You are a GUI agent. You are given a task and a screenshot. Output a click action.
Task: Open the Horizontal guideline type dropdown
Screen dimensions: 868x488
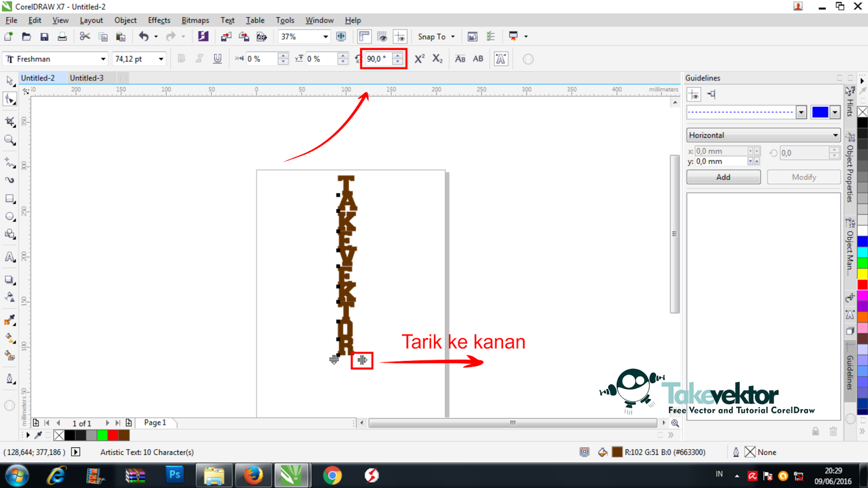(x=763, y=135)
